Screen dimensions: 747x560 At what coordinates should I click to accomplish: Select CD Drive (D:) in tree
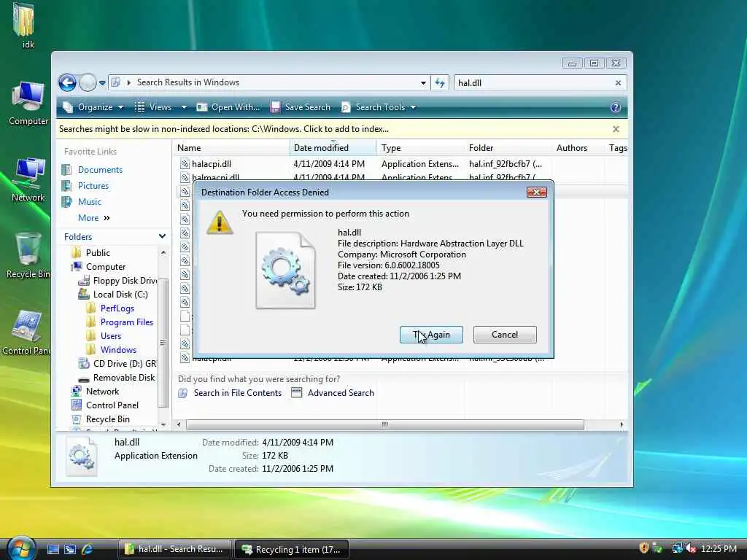124,363
